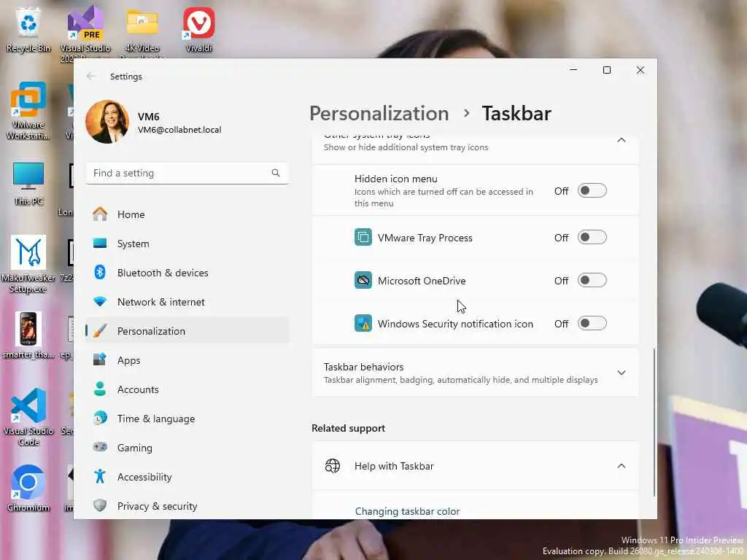The height and width of the screenshot is (560, 747).
Task: Click the Time & language clock icon
Action: click(x=100, y=418)
